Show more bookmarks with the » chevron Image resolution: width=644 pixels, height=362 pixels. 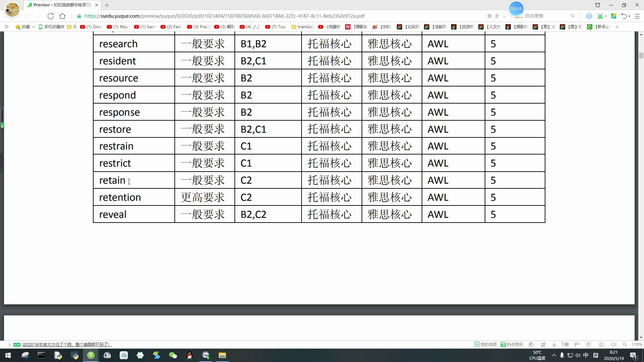click(x=617, y=26)
